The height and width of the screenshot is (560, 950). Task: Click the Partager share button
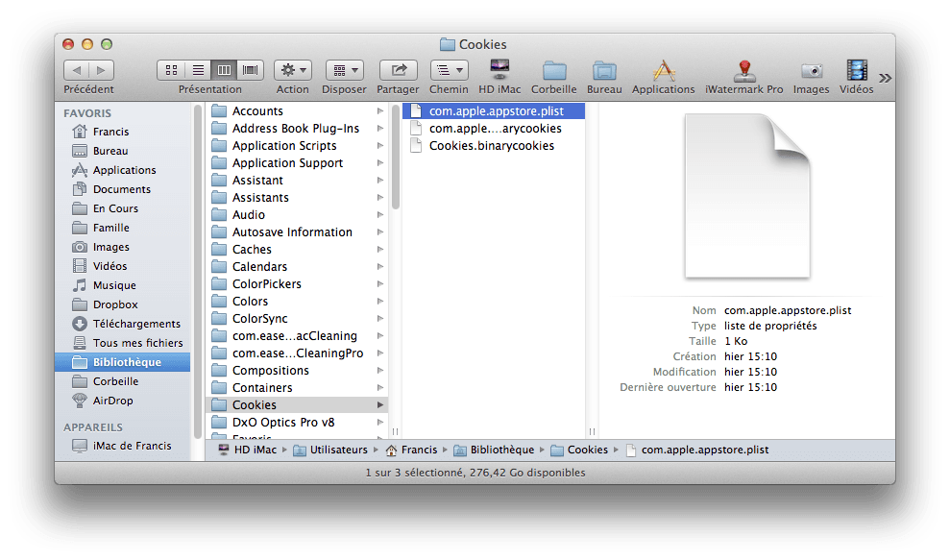398,70
